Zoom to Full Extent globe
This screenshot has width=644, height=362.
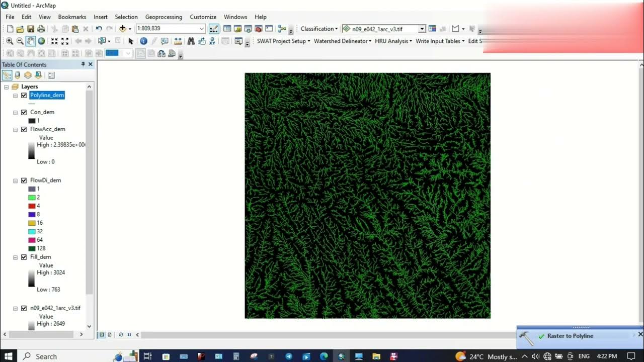point(41,41)
